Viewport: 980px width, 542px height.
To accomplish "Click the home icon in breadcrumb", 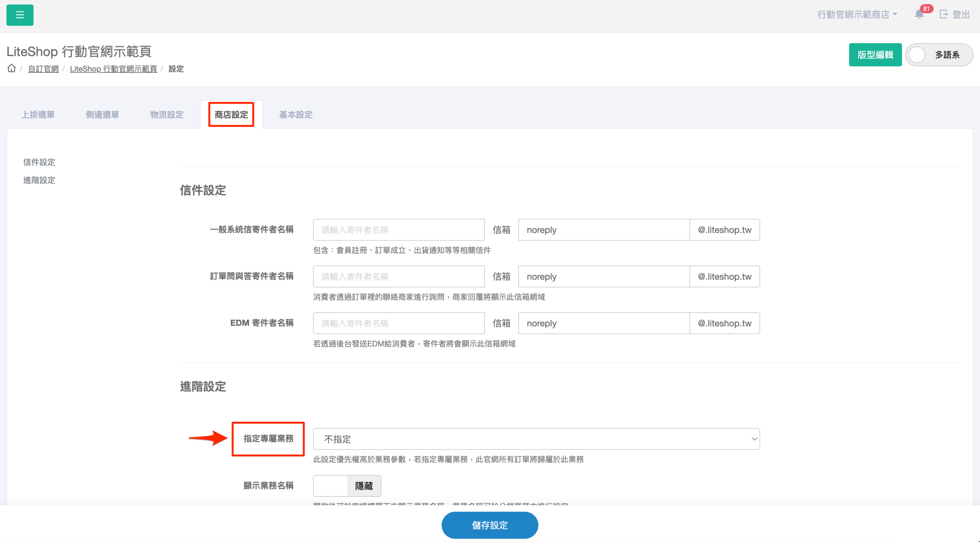I will pos(11,69).
